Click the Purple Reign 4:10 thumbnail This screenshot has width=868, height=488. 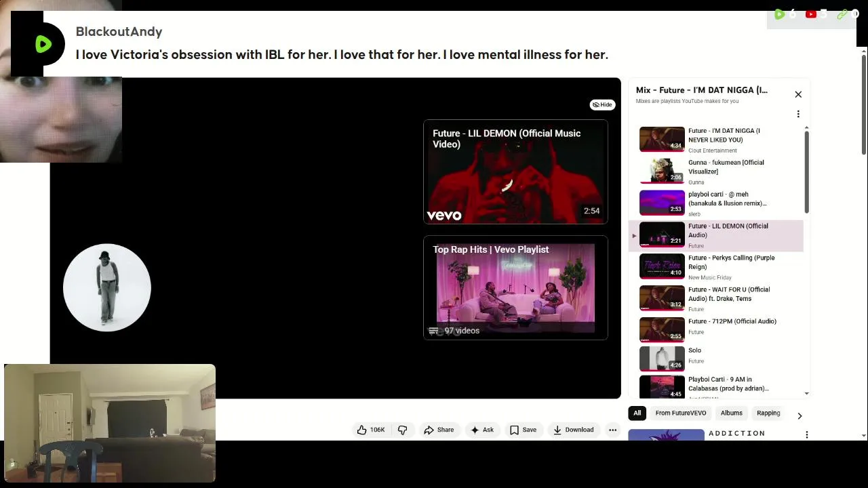coord(662,266)
